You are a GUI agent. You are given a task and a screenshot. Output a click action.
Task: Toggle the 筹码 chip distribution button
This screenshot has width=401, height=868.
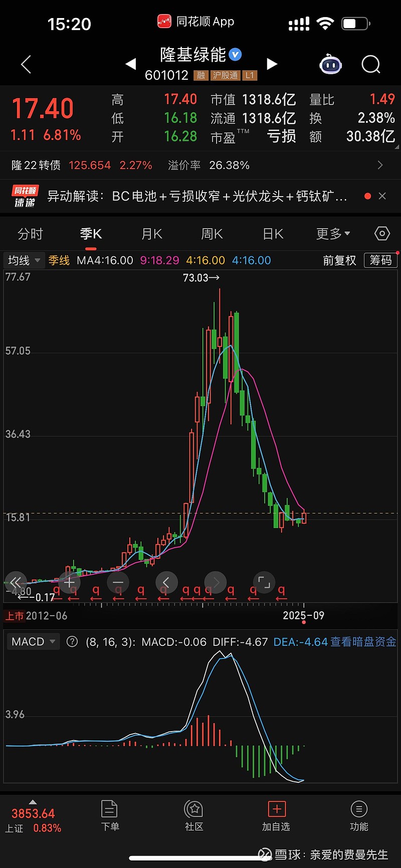point(380,260)
